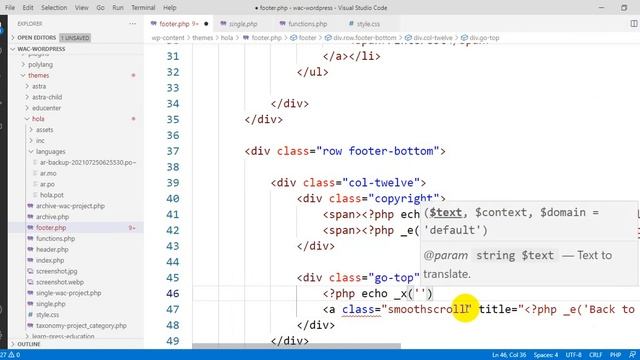The image size is (640, 360).
Task: Click line number 37 in the gutter
Action: [x=173, y=151]
